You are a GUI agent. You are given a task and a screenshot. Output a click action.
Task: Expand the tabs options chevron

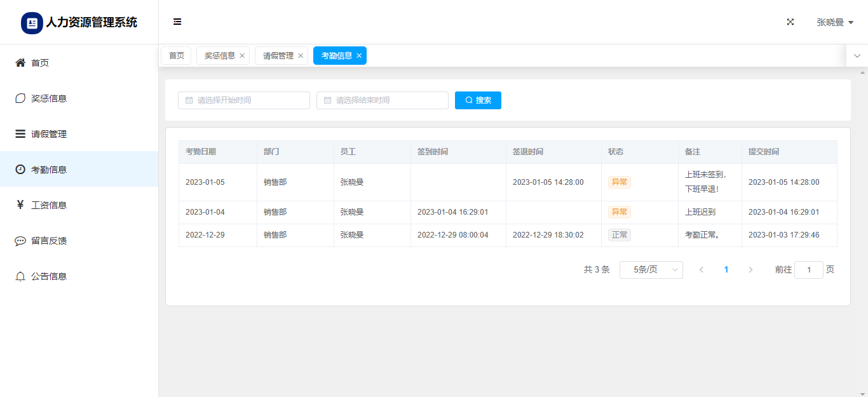pos(857,56)
